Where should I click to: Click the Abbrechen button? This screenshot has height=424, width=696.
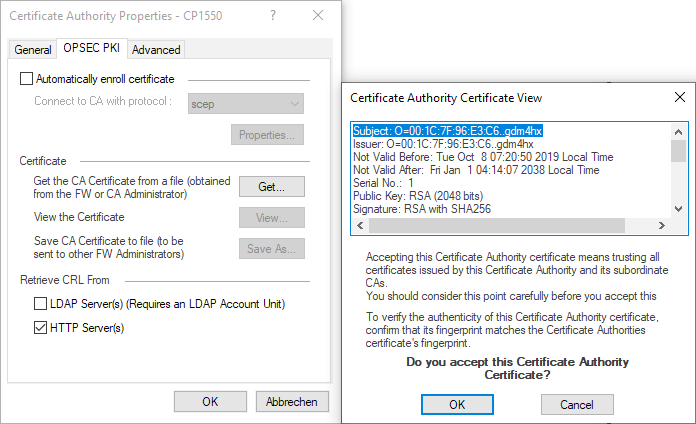pyautogui.click(x=291, y=401)
